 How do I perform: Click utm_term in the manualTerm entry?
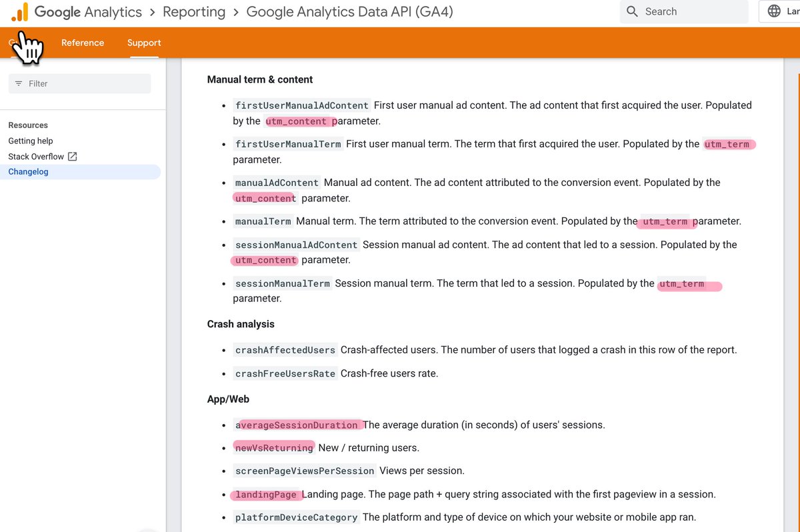point(665,221)
